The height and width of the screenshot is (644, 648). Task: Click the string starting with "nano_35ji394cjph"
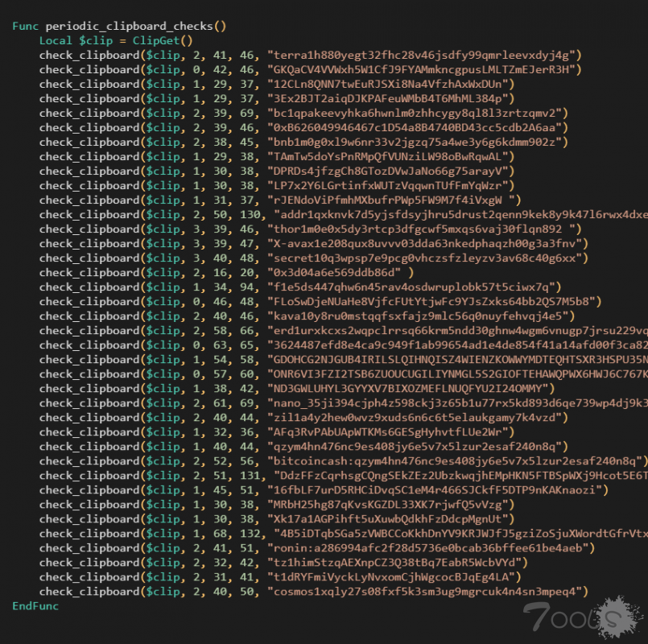tap(457, 402)
